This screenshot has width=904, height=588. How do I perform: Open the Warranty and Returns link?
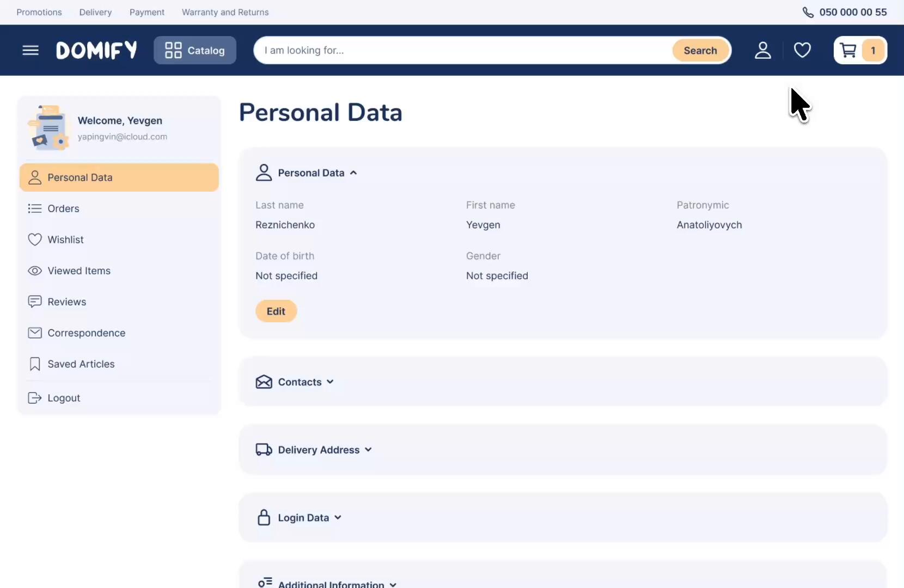(x=225, y=13)
